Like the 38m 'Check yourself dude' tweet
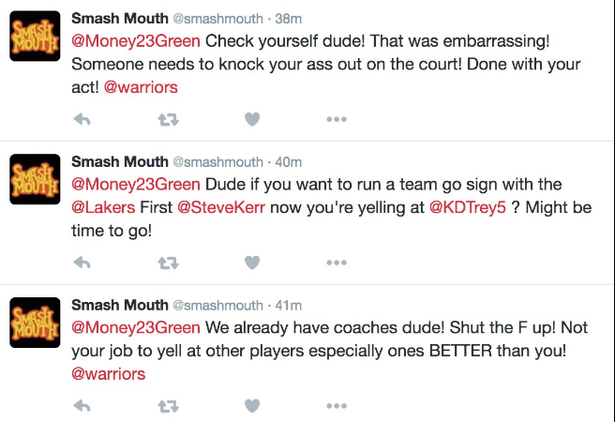Image resolution: width=615 pixels, height=422 pixels. coord(253,119)
